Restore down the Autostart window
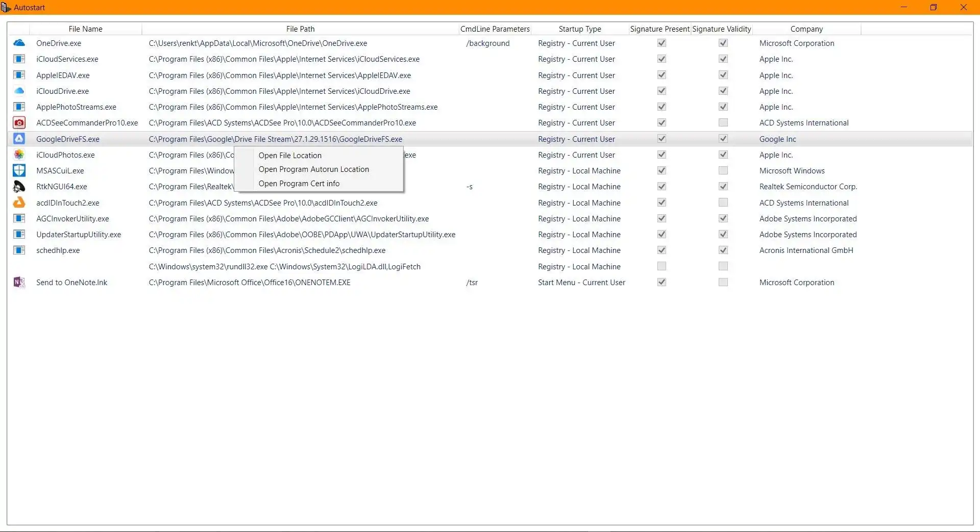 (x=934, y=7)
